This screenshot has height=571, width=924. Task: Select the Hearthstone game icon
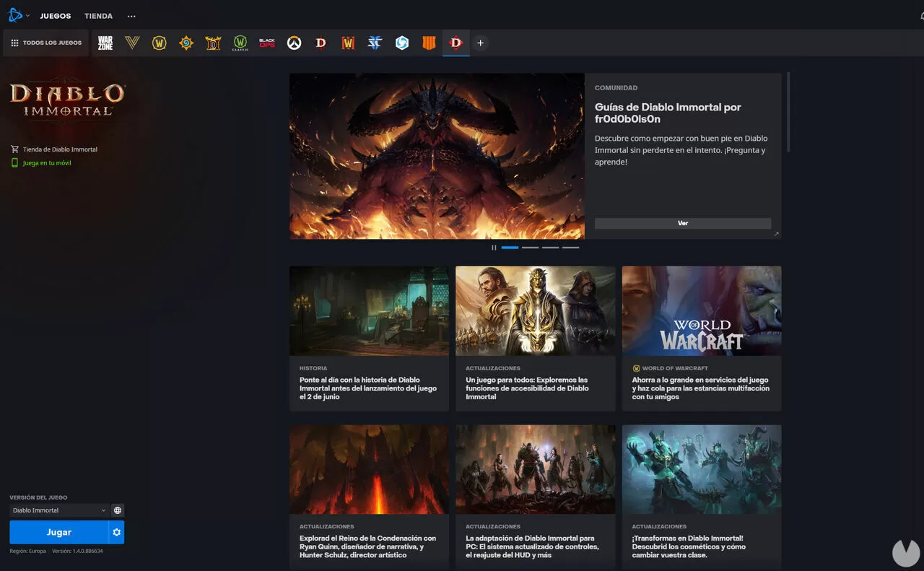tap(186, 43)
